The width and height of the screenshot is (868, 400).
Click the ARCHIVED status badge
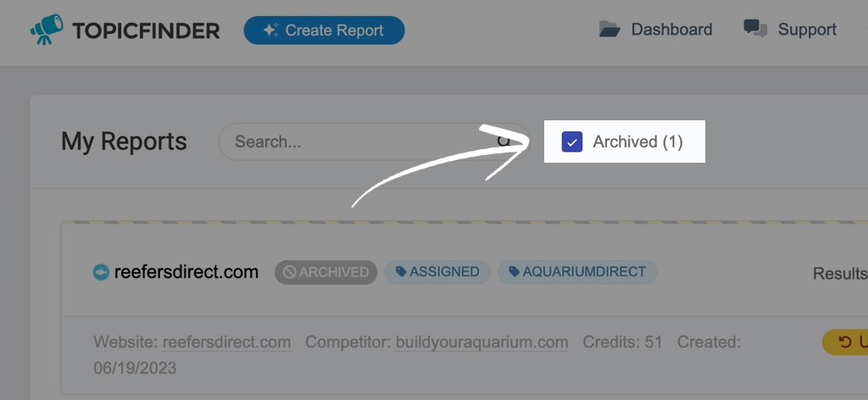(x=326, y=272)
